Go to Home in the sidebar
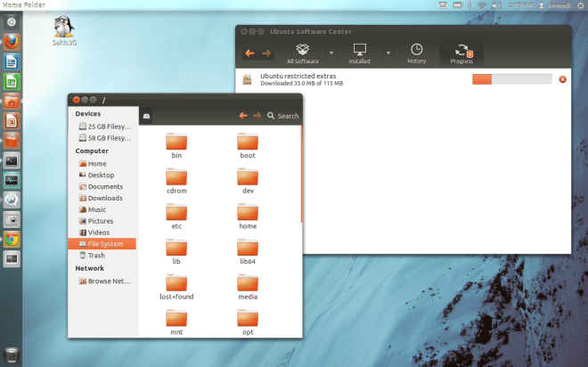 click(x=93, y=163)
